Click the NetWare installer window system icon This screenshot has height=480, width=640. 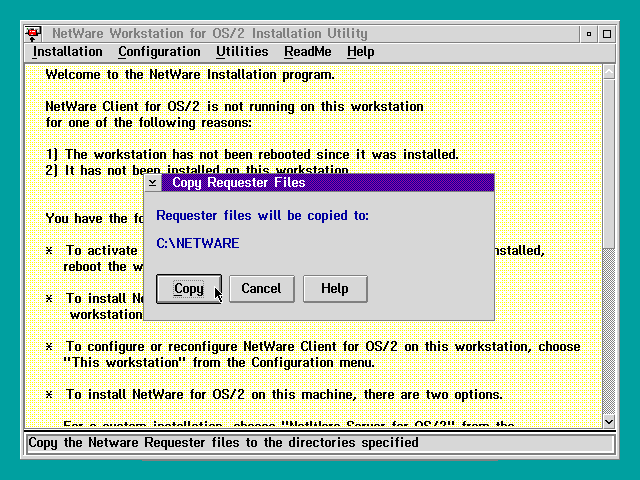(x=33, y=33)
